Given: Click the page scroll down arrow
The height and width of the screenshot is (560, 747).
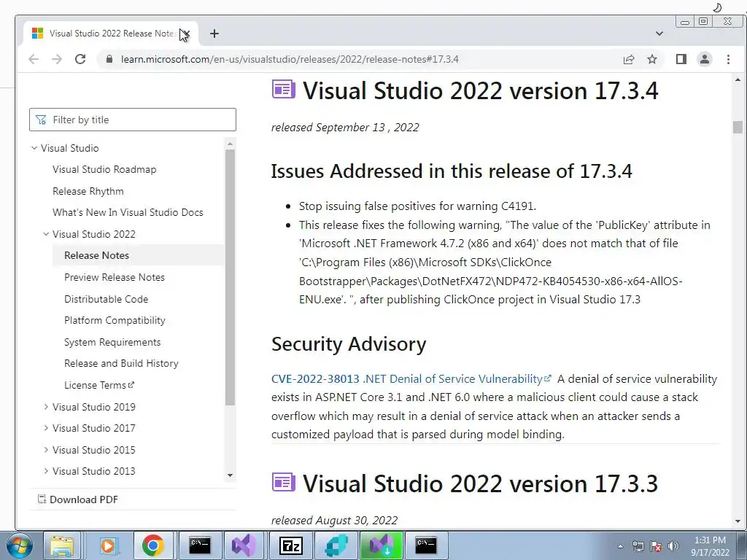Looking at the screenshot, I should [x=738, y=521].
